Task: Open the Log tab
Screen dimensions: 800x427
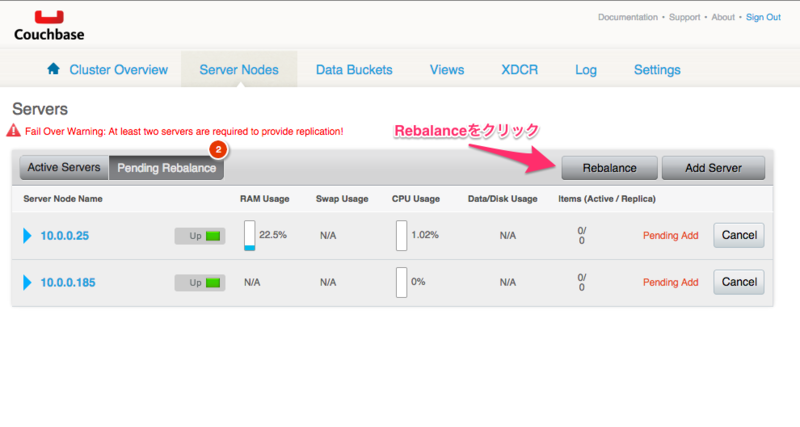Action: pyautogui.click(x=586, y=70)
